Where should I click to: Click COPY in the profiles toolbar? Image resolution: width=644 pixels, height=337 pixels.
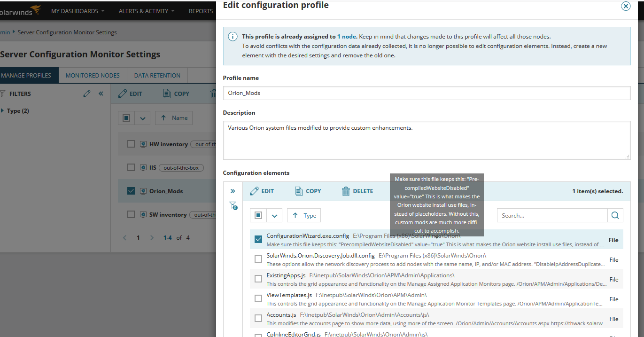coord(176,94)
